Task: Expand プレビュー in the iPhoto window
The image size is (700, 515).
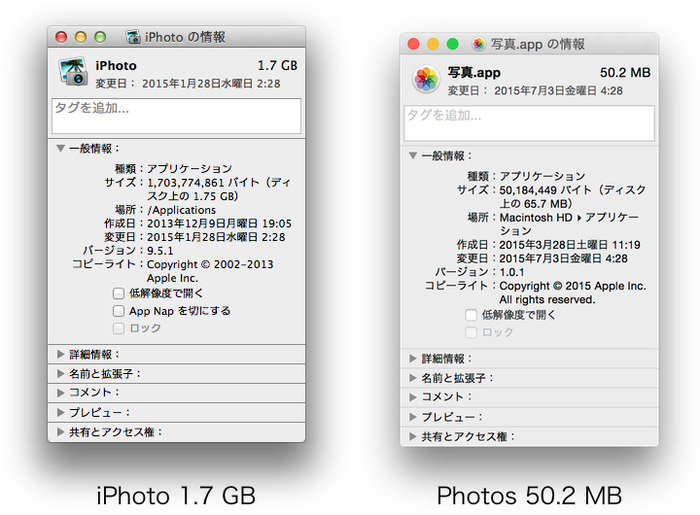Action: tap(61, 412)
